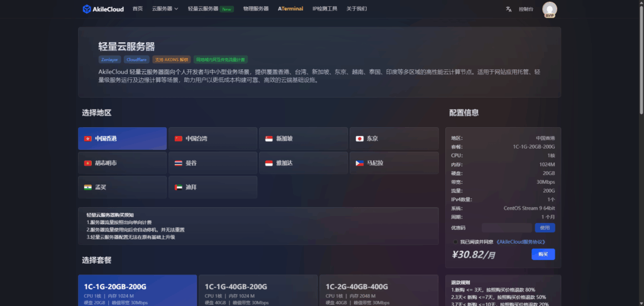Select the 曼谷 region
Screen dimensions: 644x306
pyautogui.click(x=213, y=163)
